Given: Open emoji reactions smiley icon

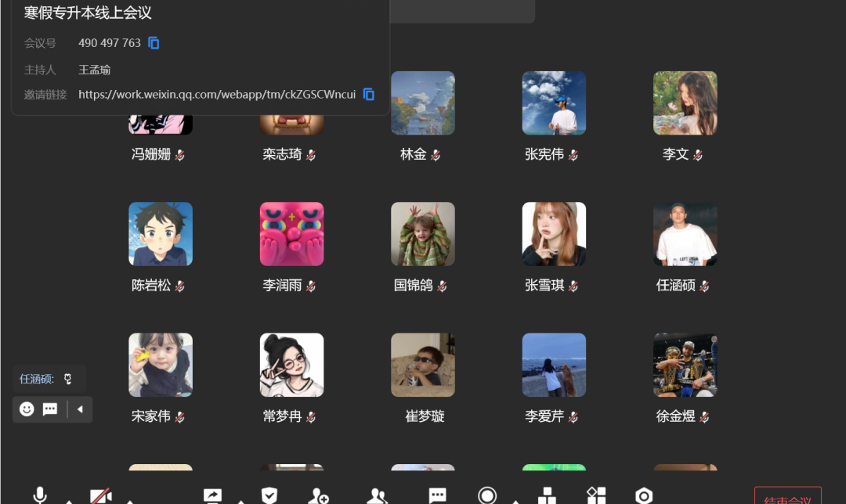Looking at the screenshot, I should (x=27, y=409).
